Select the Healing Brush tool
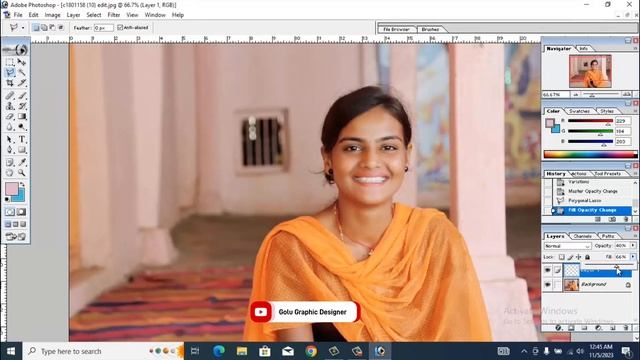 [x=10, y=96]
